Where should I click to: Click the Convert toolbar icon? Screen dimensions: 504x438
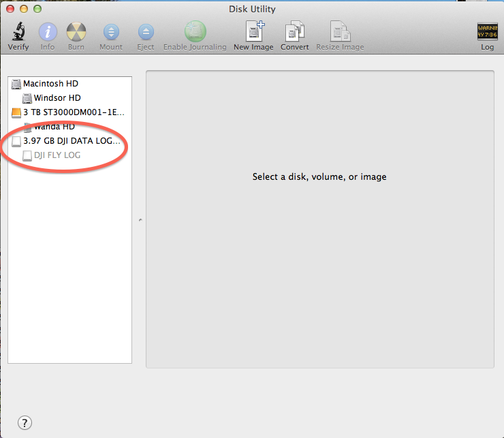(x=295, y=31)
